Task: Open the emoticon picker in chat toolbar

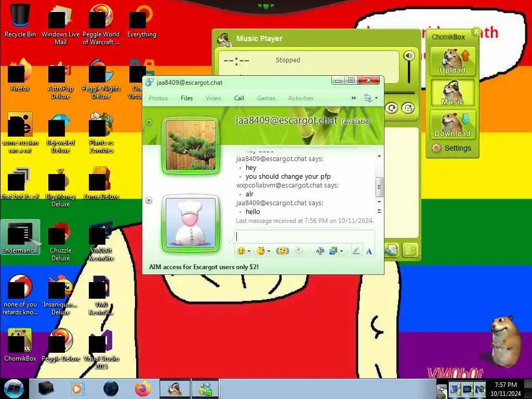Action: pyautogui.click(x=241, y=251)
